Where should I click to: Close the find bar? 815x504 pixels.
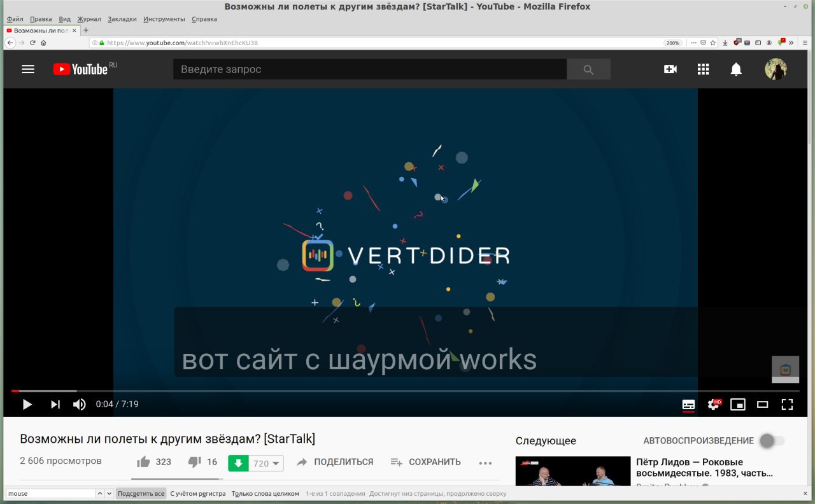pyautogui.click(x=805, y=494)
